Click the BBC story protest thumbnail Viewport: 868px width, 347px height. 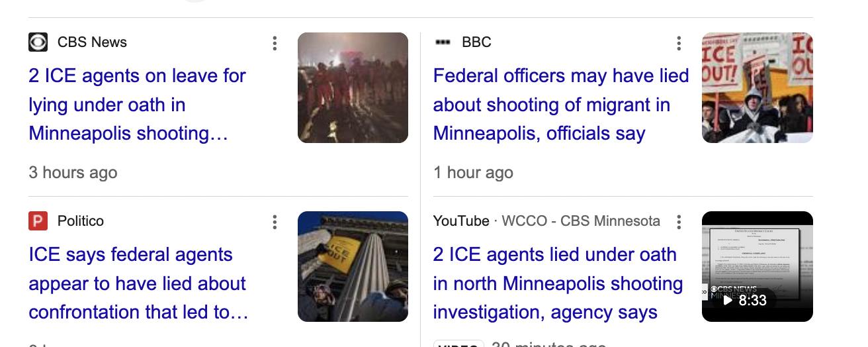(757, 87)
